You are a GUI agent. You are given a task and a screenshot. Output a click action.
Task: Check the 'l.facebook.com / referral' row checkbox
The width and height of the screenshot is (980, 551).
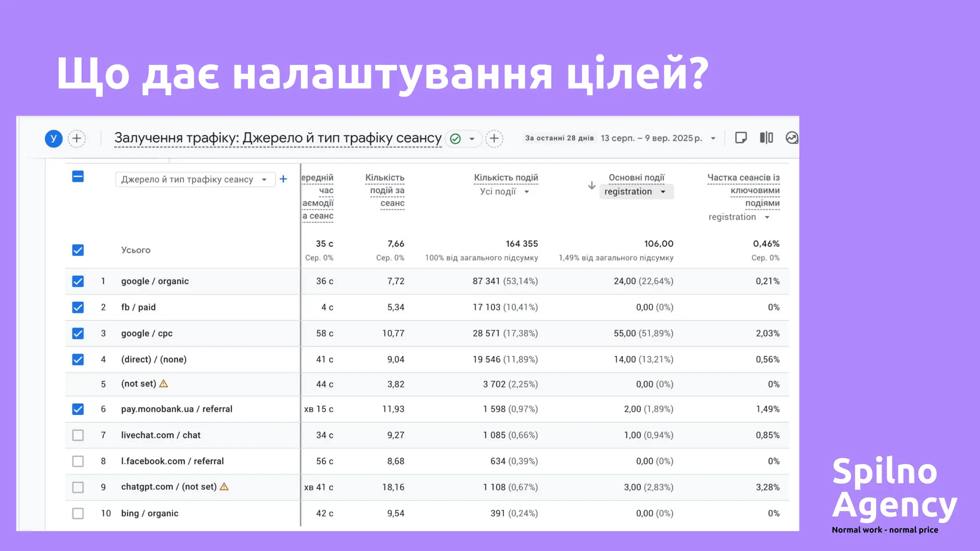pos(78,462)
